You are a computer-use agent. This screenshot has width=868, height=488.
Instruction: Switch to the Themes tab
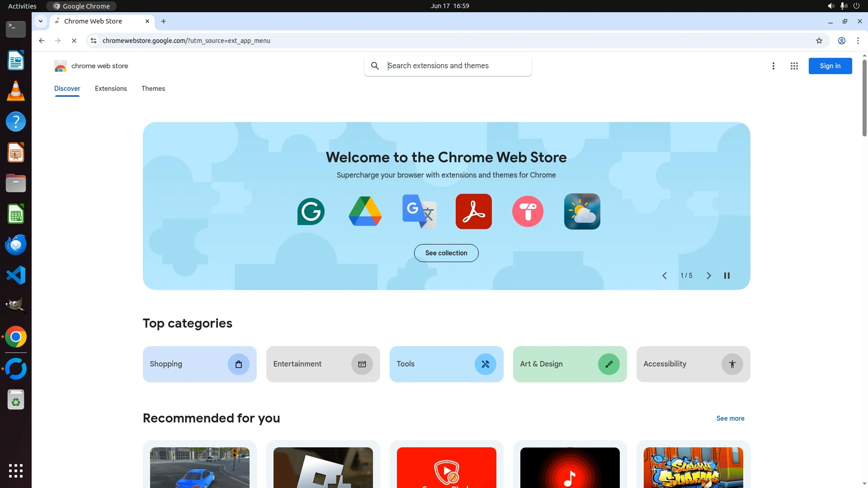click(x=153, y=89)
